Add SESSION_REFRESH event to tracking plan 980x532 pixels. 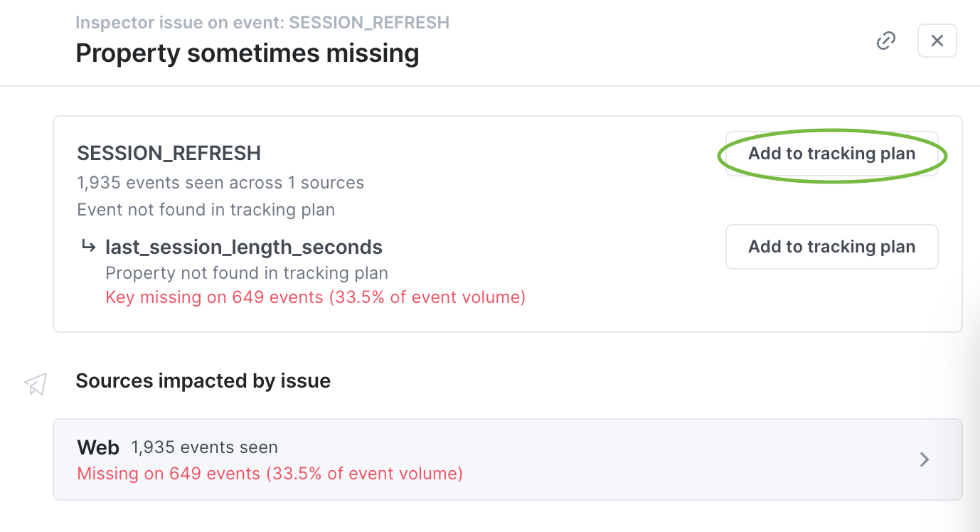[831, 154]
